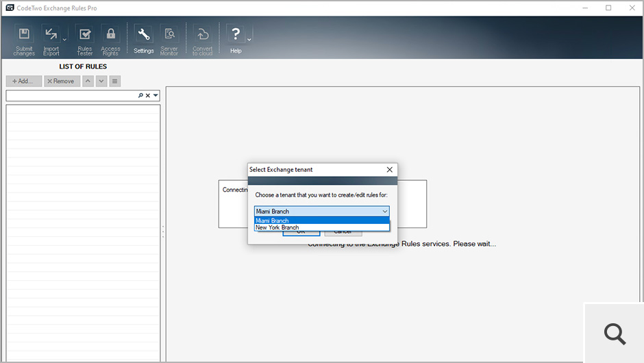Expand the Help dropdown arrow
This screenshot has width=644, height=363.
point(249,40)
